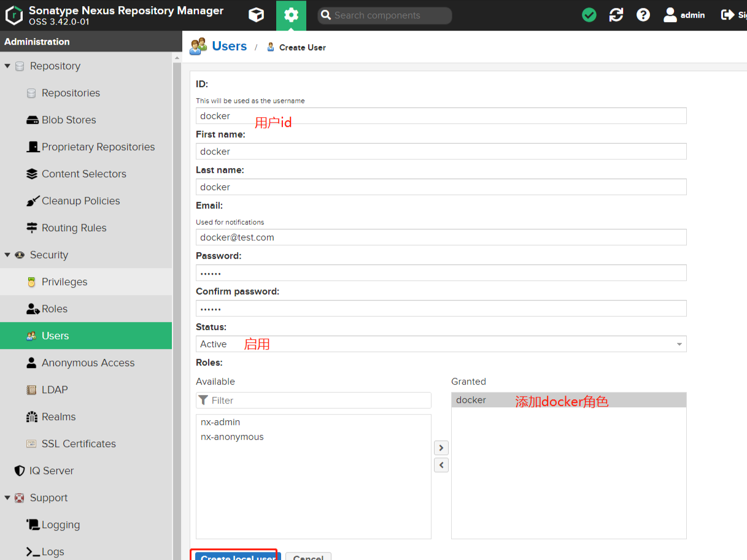Viewport: 747px width, 560px height.
Task: Select nx-anonymous in Available roles
Action: pos(314,437)
